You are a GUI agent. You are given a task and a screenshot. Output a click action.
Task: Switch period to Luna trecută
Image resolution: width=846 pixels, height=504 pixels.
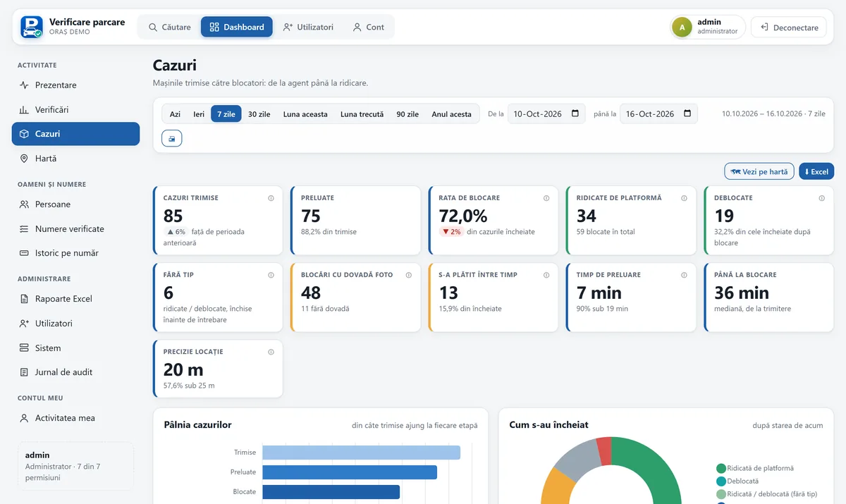[362, 114]
